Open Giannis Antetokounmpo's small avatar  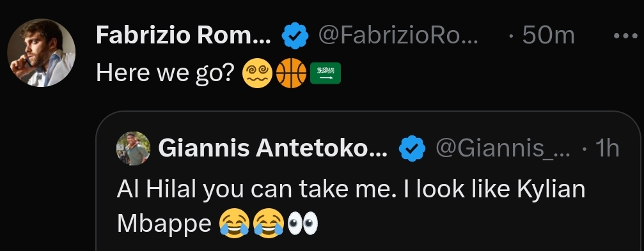coord(134,148)
